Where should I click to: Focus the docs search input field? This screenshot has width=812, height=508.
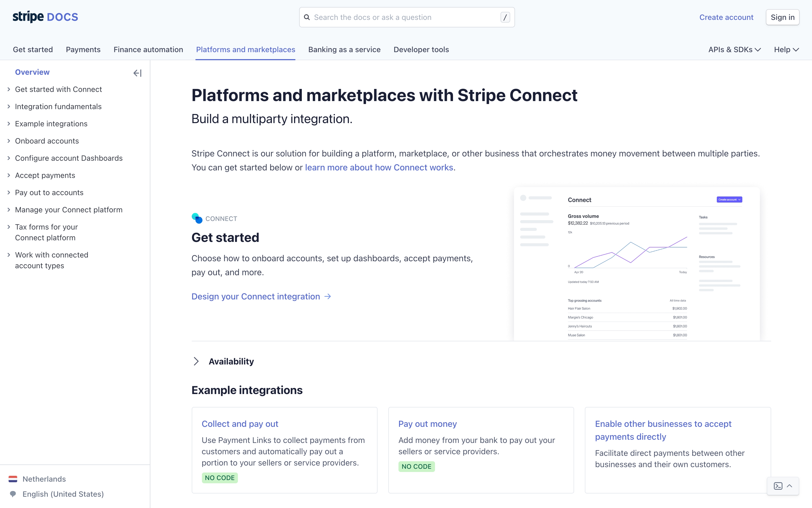tap(407, 17)
